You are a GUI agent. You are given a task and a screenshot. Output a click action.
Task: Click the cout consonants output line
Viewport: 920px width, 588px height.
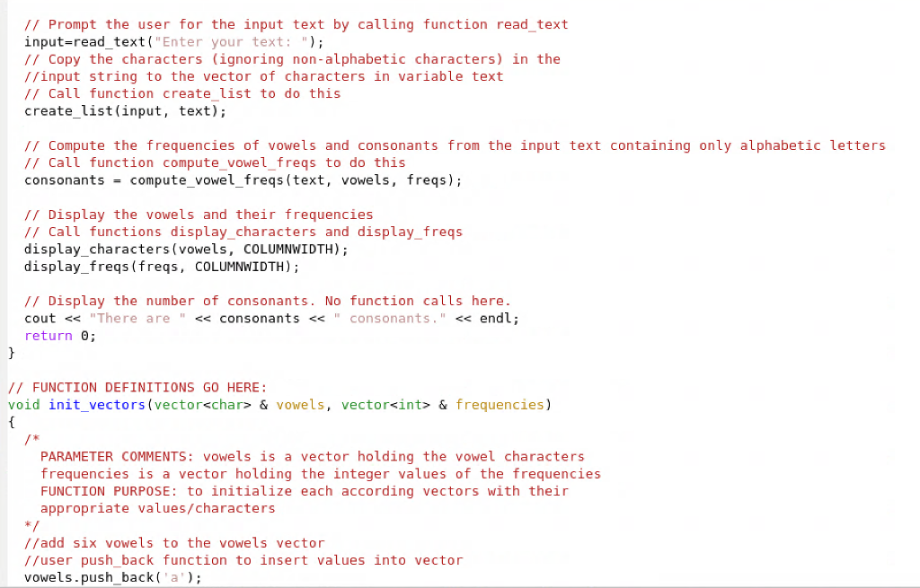(x=271, y=319)
